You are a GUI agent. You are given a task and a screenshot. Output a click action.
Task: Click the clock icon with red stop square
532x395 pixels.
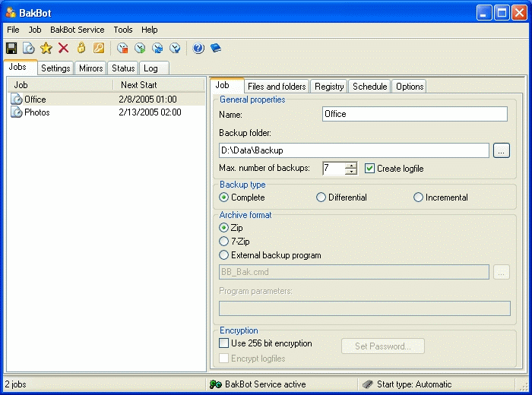122,48
